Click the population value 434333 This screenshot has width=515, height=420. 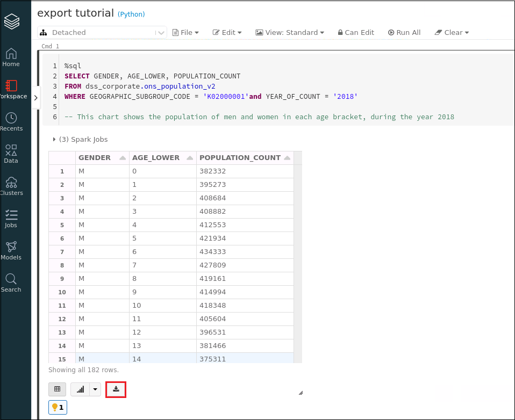(x=212, y=252)
